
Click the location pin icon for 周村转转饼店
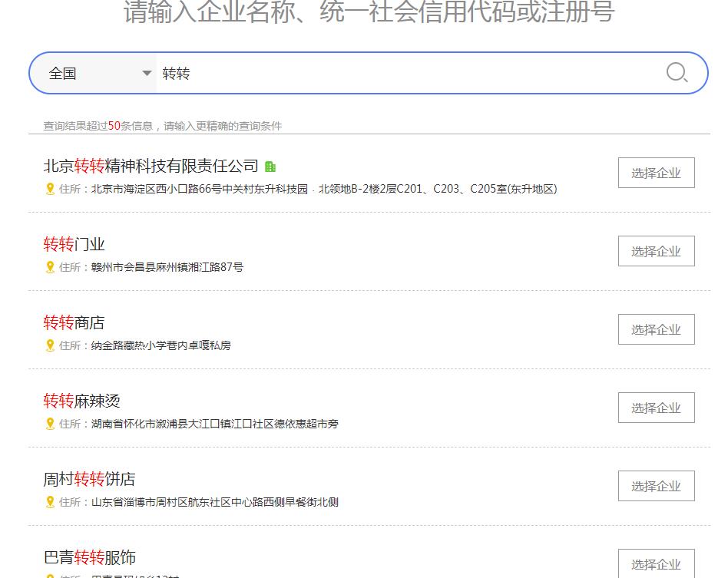50,503
